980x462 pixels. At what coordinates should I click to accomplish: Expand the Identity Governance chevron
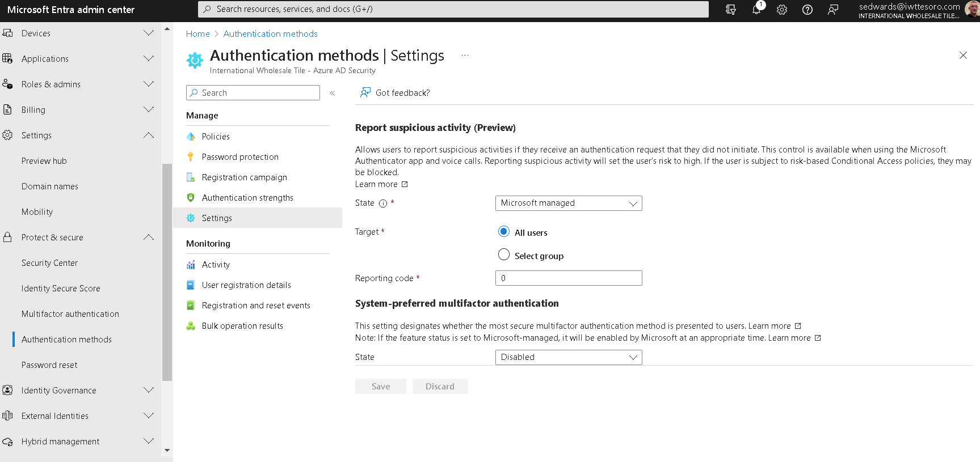[149, 390]
